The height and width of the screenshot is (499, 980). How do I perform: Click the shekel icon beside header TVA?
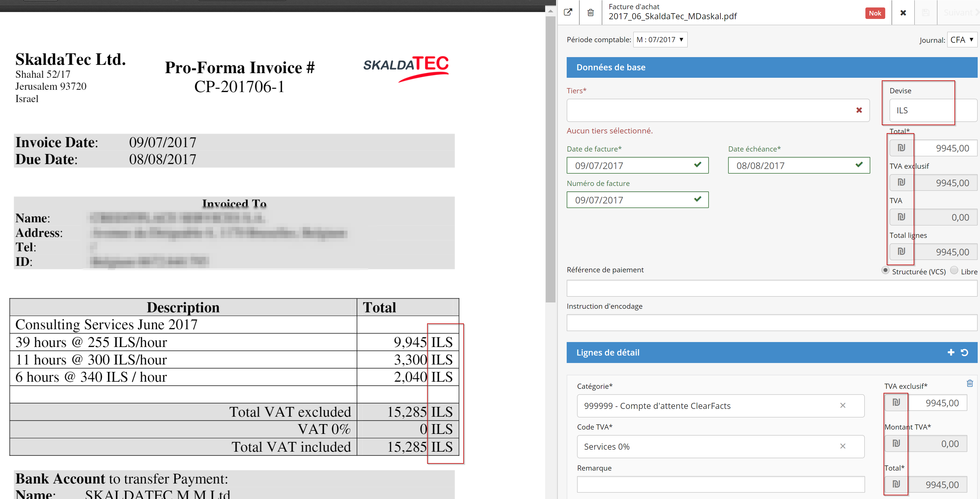point(901,217)
